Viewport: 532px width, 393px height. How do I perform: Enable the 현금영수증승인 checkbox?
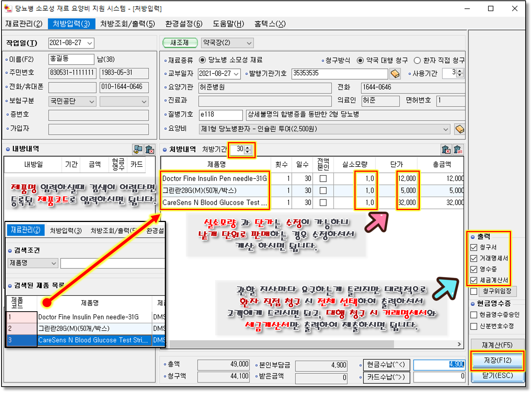[x=474, y=315]
